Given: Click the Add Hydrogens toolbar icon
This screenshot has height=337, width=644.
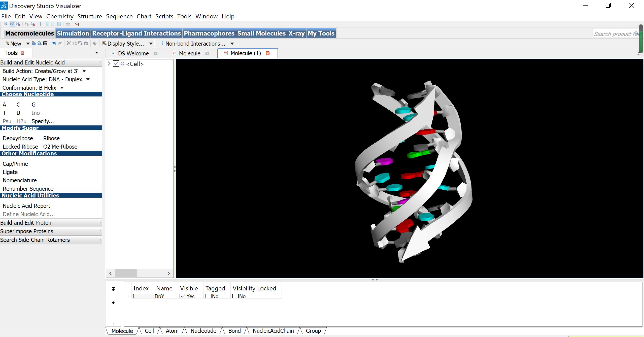Looking at the screenshot, I should pos(6,24).
